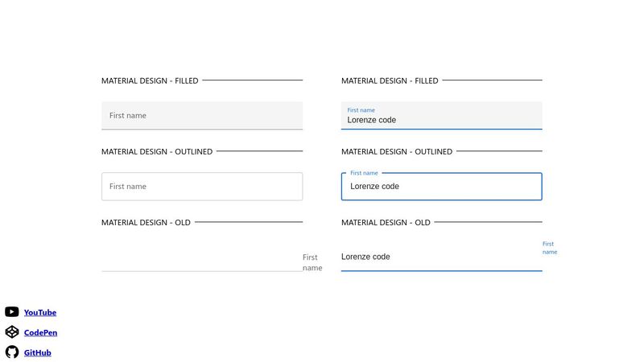Click gray First name label beside empty old input

(x=312, y=262)
